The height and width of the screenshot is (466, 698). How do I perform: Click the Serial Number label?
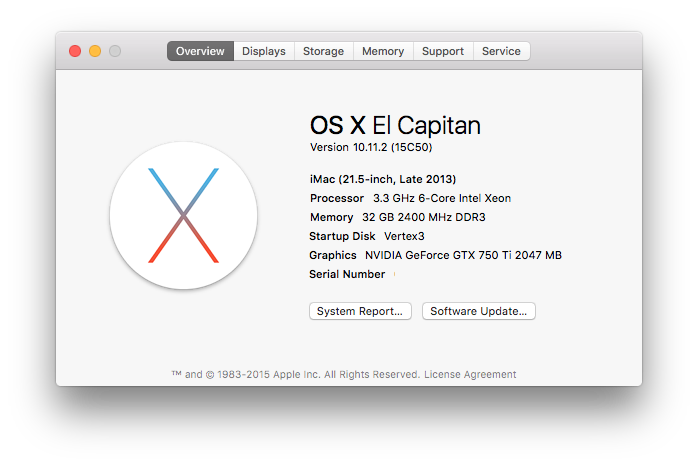pyautogui.click(x=347, y=274)
